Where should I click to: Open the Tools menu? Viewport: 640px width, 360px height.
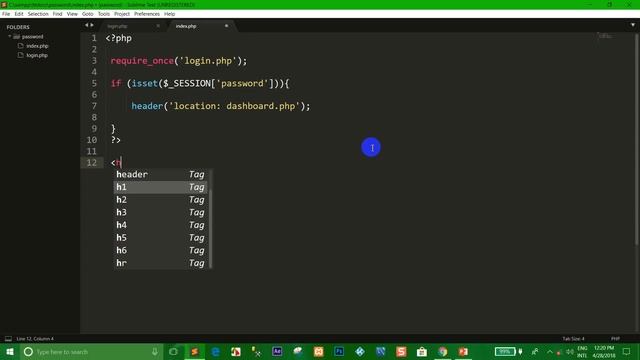click(x=104, y=14)
